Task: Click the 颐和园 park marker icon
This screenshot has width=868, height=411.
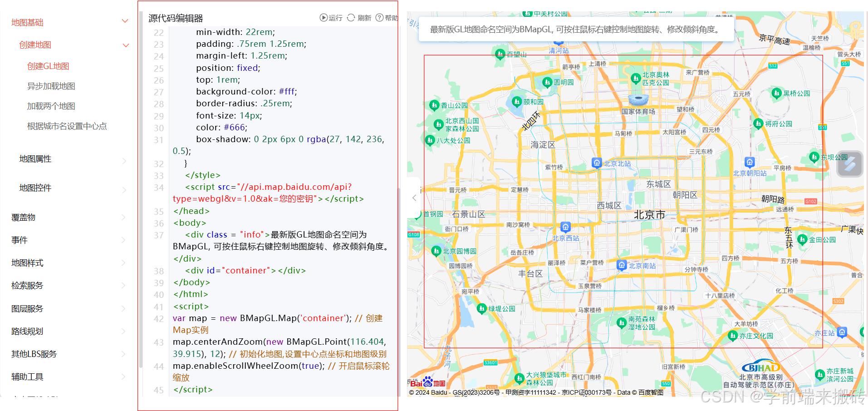Action: [517, 101]
